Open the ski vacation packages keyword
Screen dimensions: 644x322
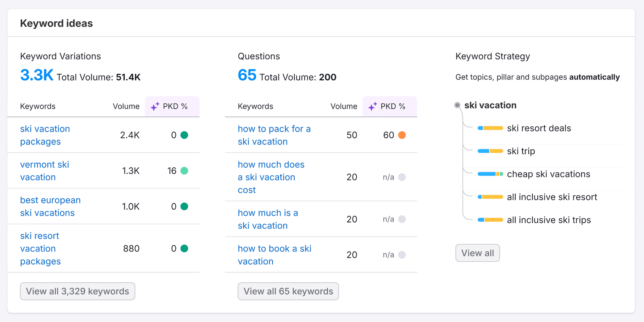45,135
